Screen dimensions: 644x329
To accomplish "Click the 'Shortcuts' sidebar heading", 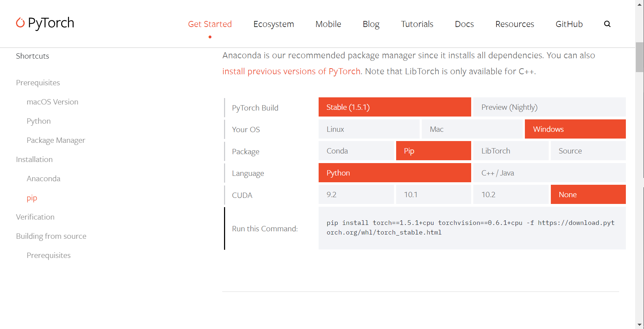I will coord(32,56).
